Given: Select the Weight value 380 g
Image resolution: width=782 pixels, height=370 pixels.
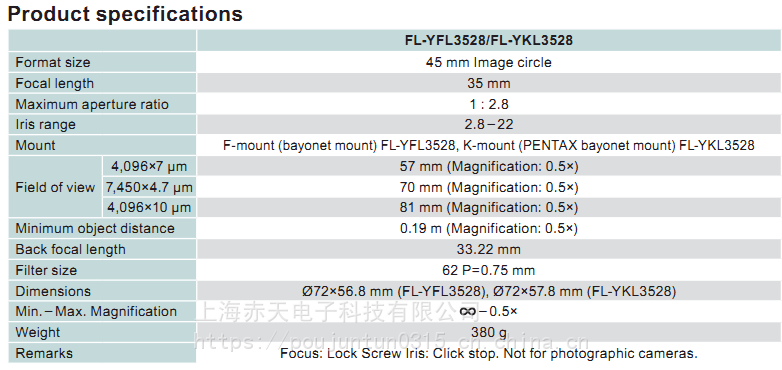Looking at the screenshot, I should [x=489, y=332].
